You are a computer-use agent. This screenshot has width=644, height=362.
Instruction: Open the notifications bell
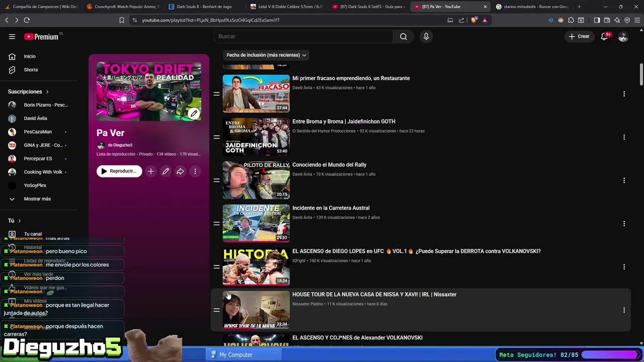click(604, 36)
